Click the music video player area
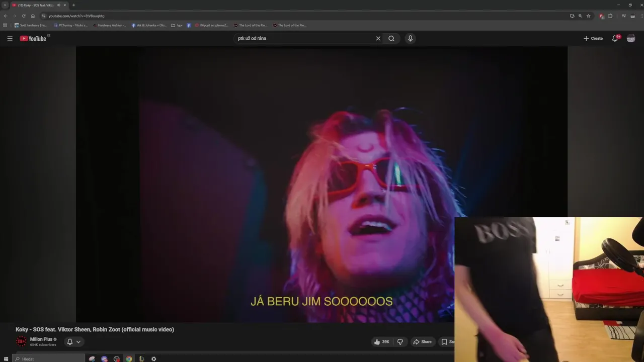Viewport: 644px width, 362px height. 321,184
